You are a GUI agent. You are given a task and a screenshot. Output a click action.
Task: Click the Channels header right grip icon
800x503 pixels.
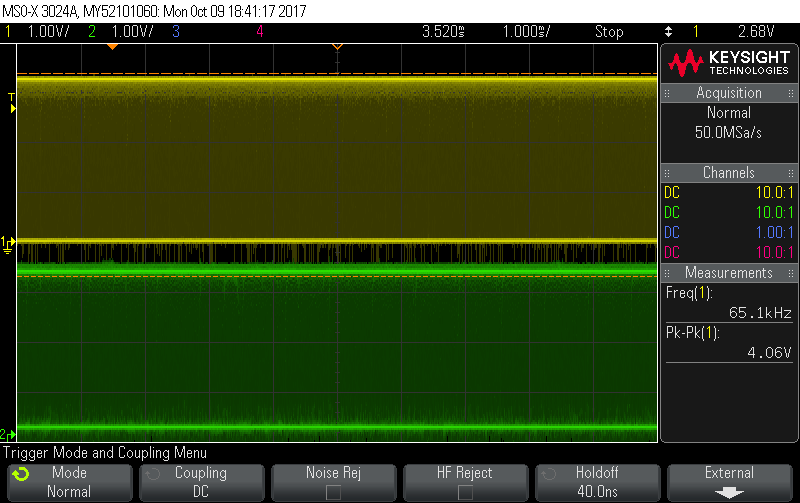pos(791,173)
